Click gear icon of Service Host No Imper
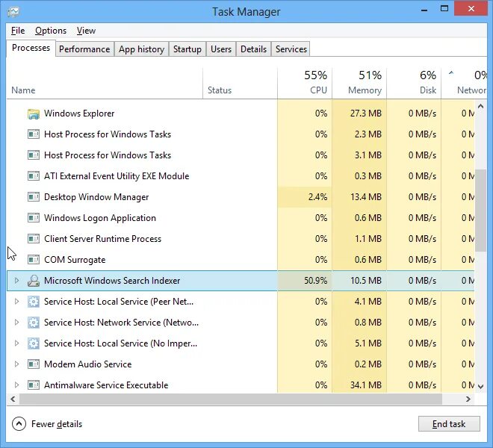Viewport: 493px width, 448px height. click(34, 343)
